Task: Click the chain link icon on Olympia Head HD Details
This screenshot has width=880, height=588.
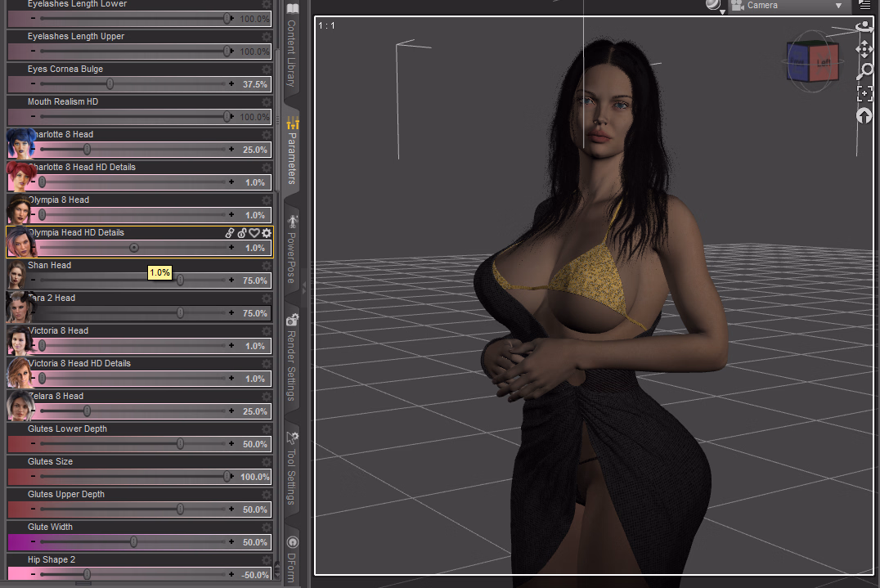Action: (231, 233)
